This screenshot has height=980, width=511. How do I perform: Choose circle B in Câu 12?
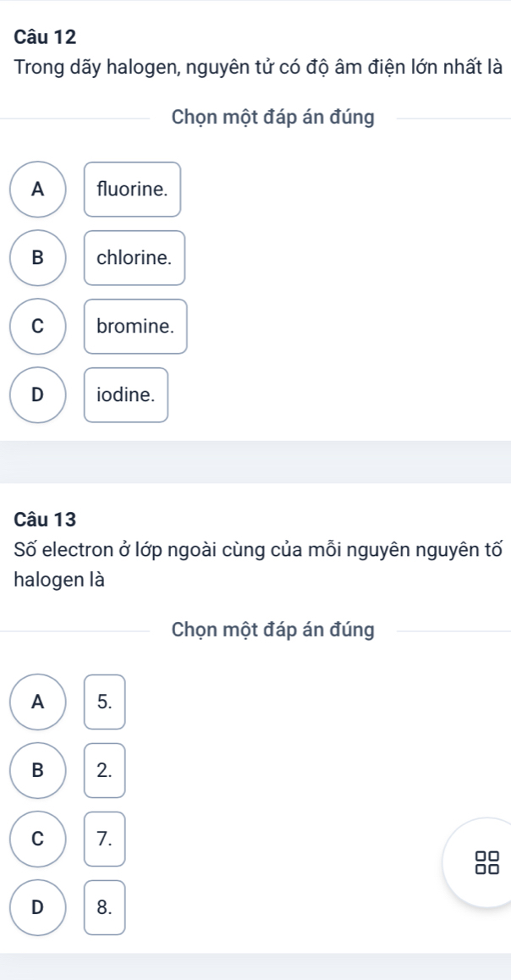click(x=38, y=258)
